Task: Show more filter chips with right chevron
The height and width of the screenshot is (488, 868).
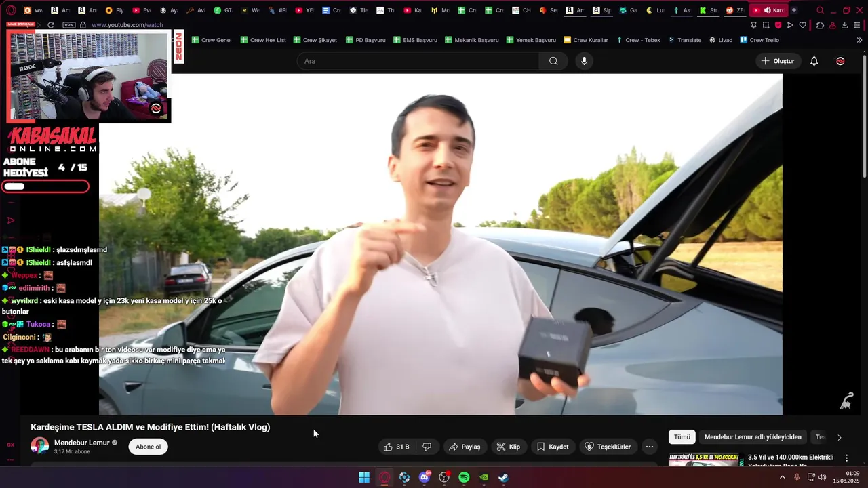Action: (x=839, y=437)
